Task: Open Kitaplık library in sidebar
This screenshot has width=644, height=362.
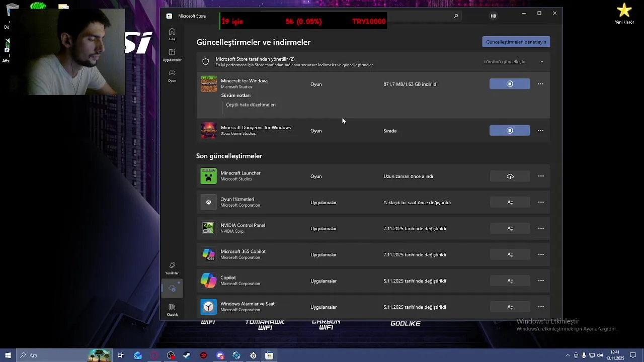Action: pos(172,309)
